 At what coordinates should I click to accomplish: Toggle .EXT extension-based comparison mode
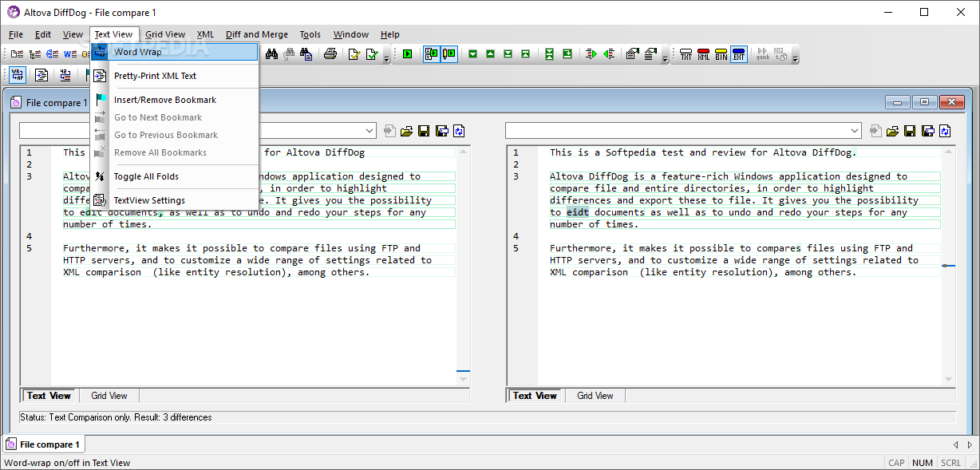pyautogui.click(x=739, y=54)
